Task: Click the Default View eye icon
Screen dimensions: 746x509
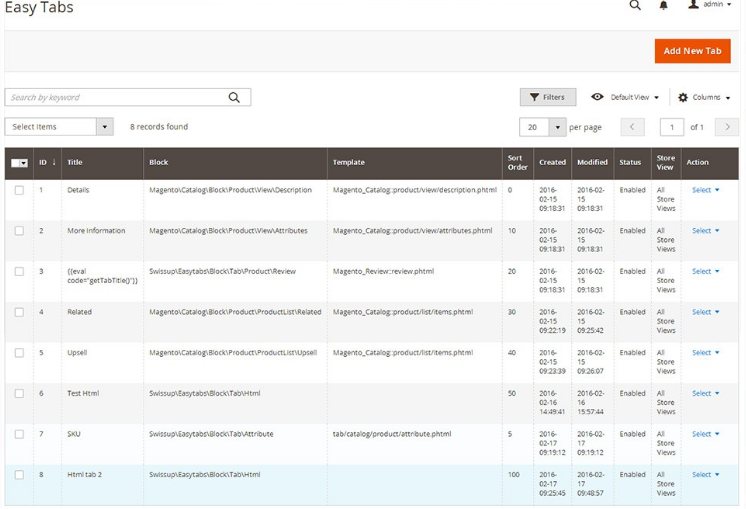Action: [597, 97]
